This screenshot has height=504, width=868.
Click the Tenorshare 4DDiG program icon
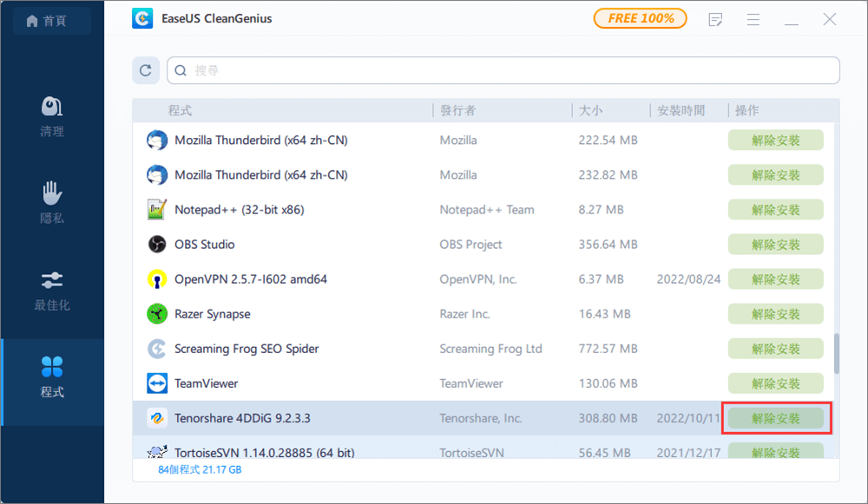click(x=157, y=418)
